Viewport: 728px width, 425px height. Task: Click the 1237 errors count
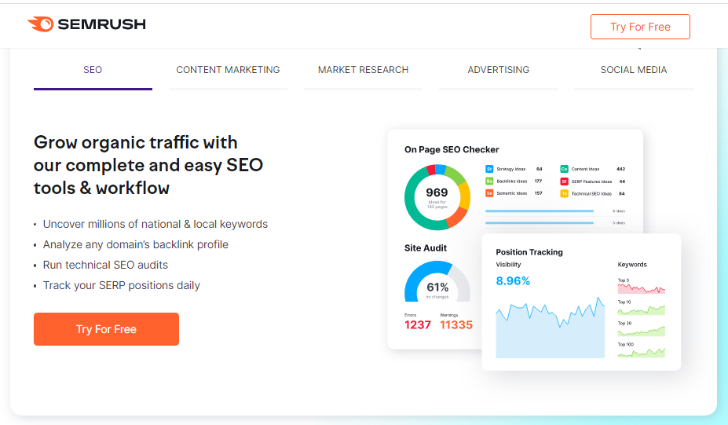point(417,325)
